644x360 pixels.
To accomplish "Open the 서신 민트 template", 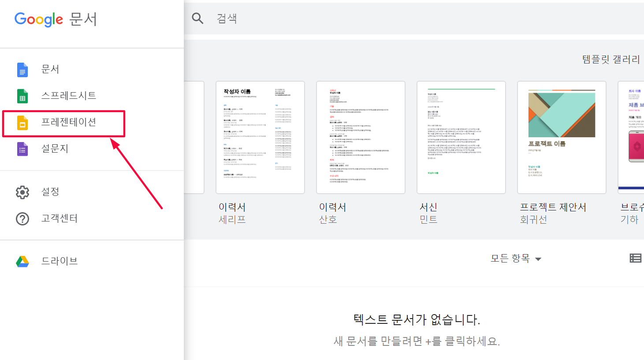I will pyautogui.click(x=461, y=137).
